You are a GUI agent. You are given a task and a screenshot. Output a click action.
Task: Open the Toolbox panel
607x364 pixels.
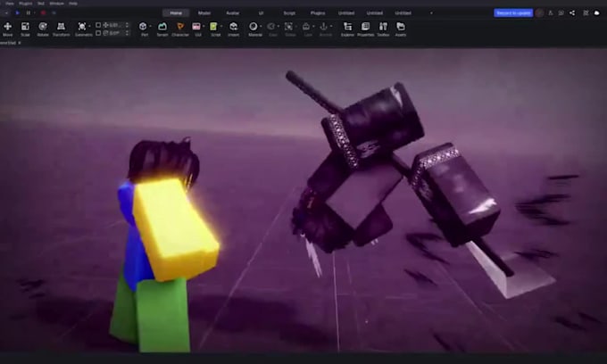[x=383, y=29]
